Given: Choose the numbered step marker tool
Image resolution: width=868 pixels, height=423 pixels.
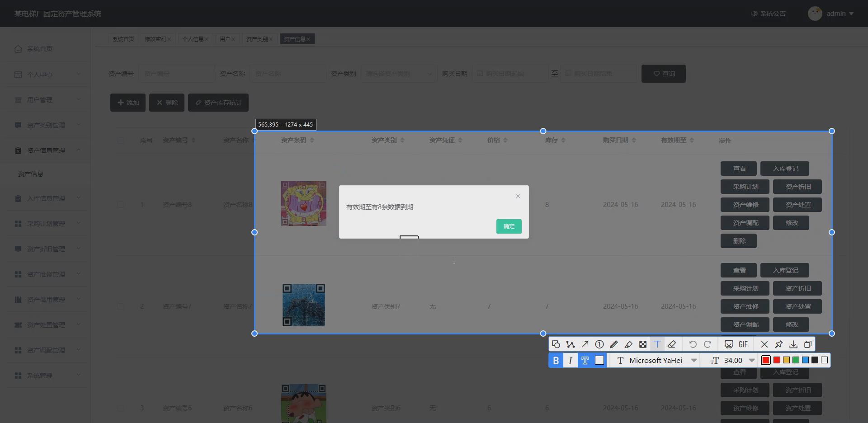Looking at the screenshot, I should tap(599, 344).
